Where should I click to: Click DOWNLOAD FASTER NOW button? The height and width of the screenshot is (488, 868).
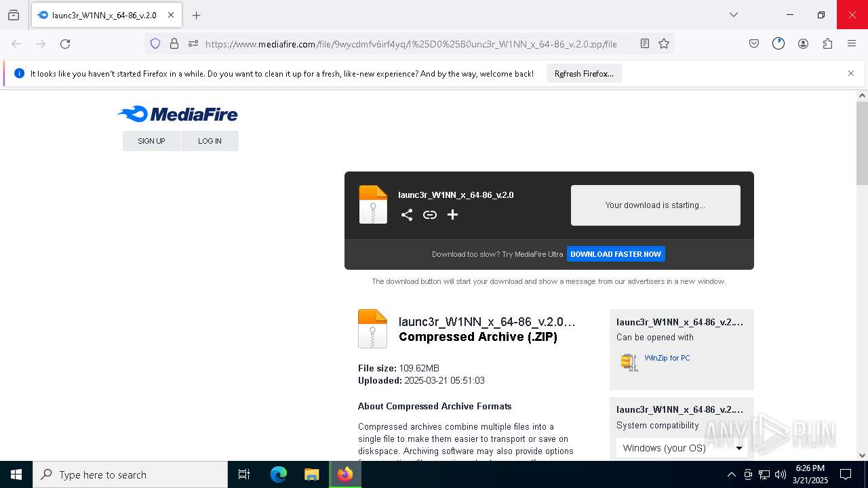616,254
